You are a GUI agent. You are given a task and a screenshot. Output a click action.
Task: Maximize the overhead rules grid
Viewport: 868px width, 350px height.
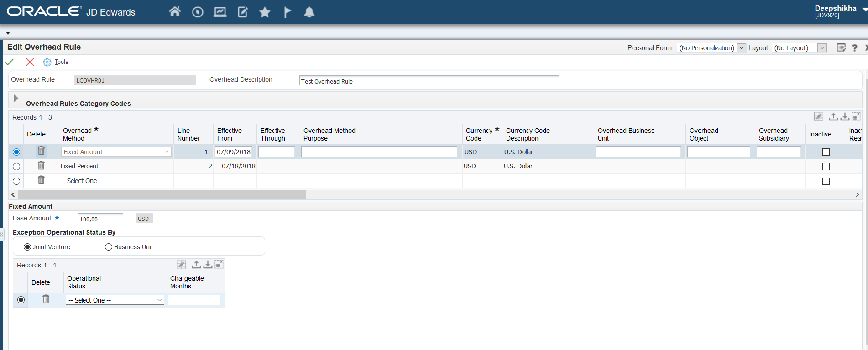[856, 117]
